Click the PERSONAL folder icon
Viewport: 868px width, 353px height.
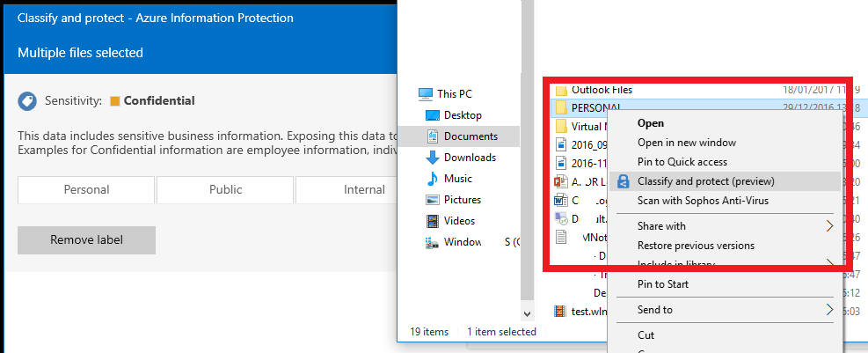tap(561, 107)
